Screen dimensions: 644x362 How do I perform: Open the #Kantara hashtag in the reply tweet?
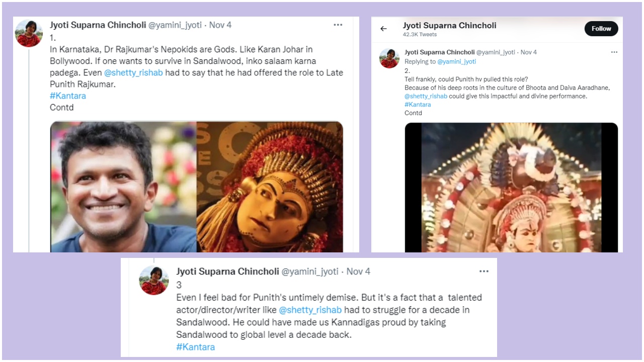tap(418, 104)
